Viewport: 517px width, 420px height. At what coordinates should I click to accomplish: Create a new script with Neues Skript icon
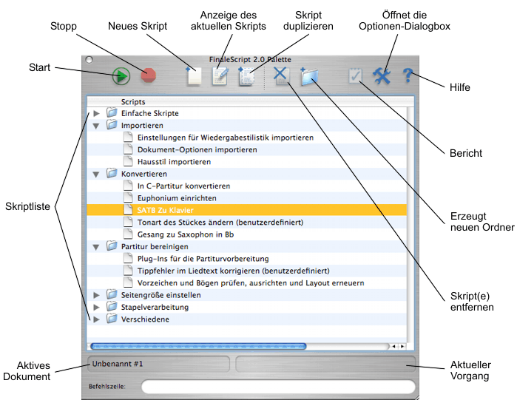click(x=193, y=76)
